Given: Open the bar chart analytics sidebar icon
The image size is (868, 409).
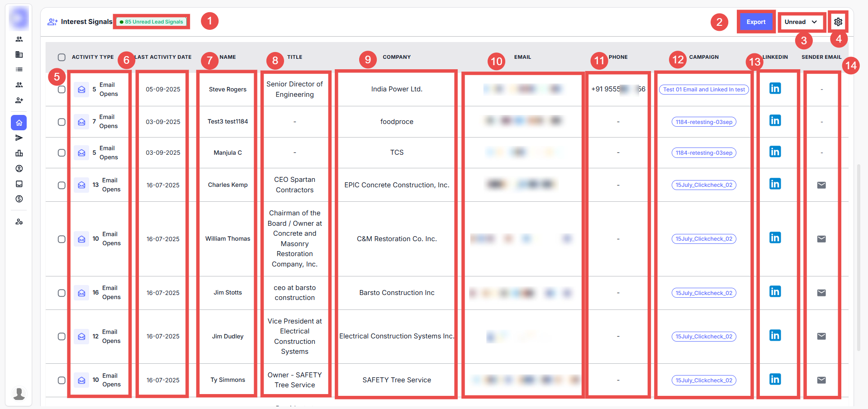Looking at the screenshot, I should point(19,153).
